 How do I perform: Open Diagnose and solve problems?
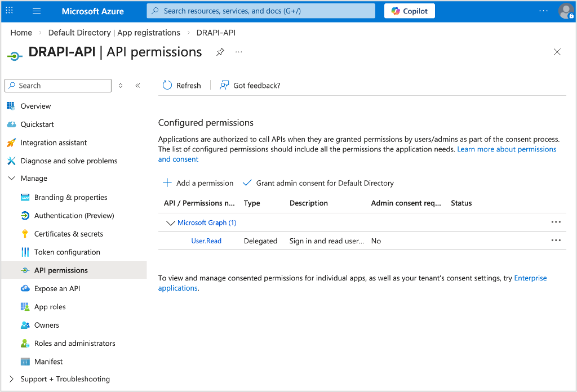(69, 161)
